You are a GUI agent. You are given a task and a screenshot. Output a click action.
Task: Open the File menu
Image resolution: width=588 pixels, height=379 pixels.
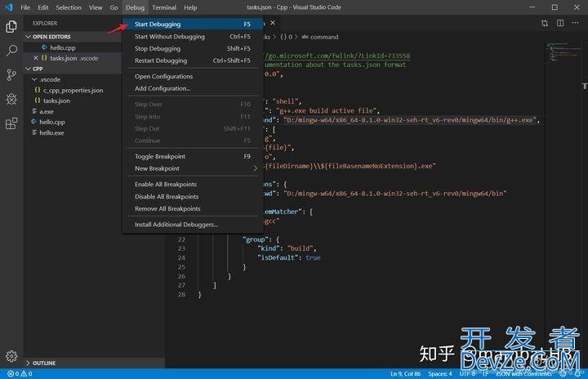[x=25, y=7]
